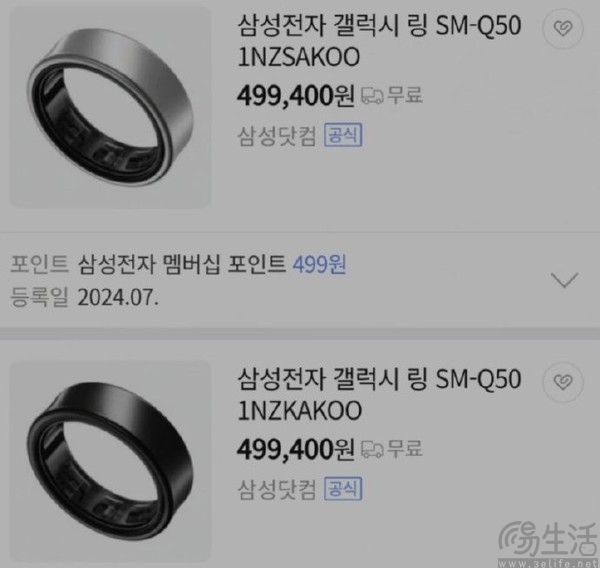600x568 pixels.
Task: Favorite the black Galaxy Ring with heart icon
Action: [x=563, y=382]
